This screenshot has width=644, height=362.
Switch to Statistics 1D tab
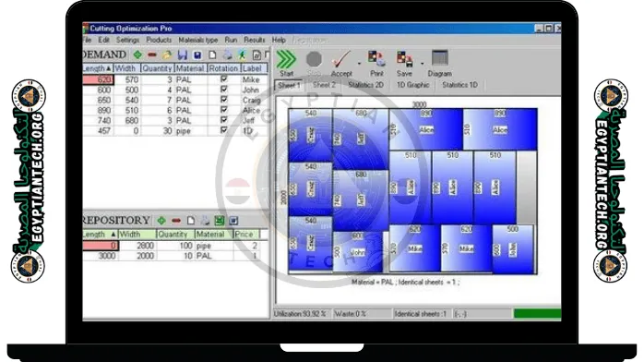459,85
